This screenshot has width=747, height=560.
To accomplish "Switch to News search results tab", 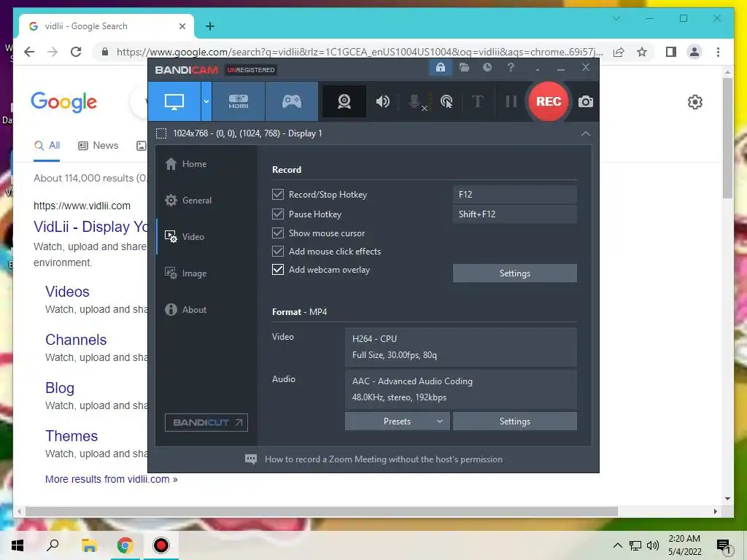I will coord(98,146).
